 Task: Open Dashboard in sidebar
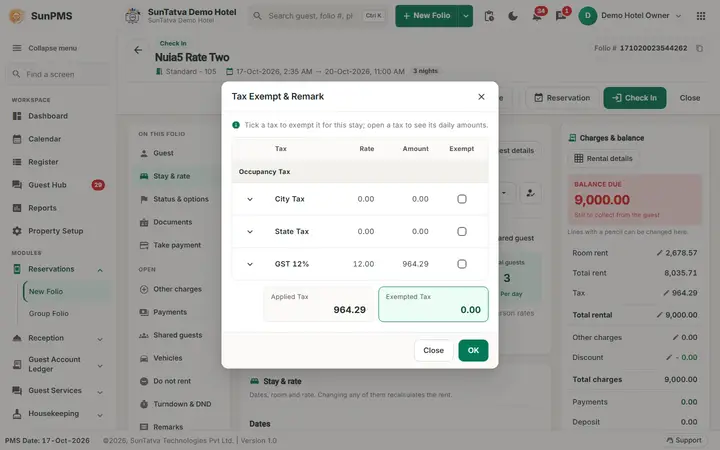click(48, 116)
